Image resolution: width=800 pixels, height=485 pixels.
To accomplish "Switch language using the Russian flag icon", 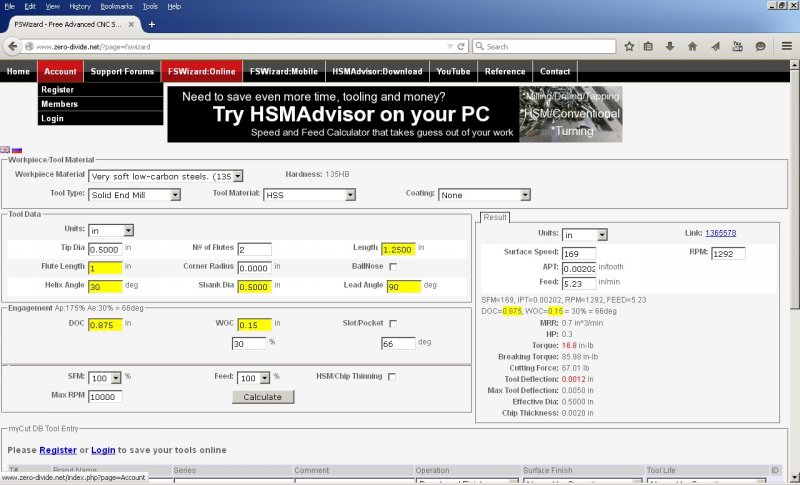I will [x=18, y=148].
